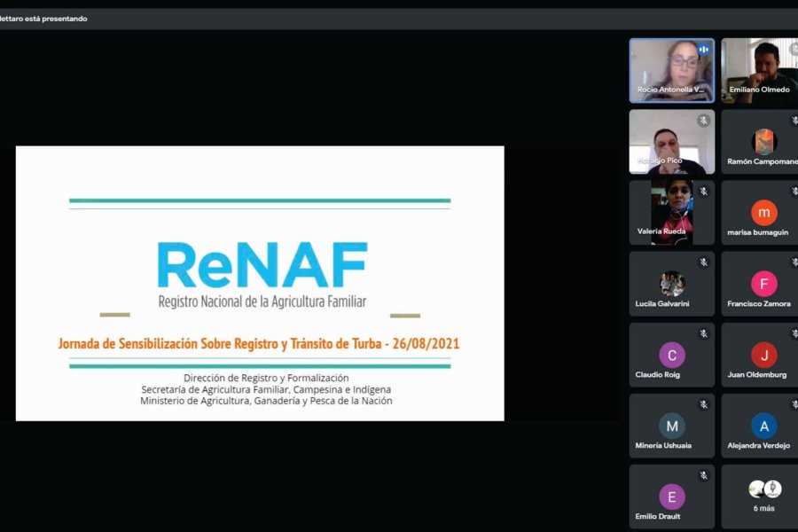Click Lucila Galvarini profile avatar

coord(672,284)
